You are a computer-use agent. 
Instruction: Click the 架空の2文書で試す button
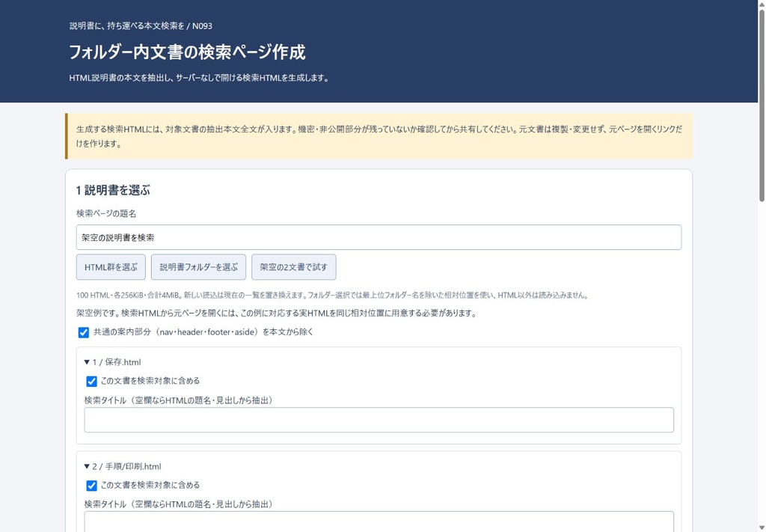point(293,267)
